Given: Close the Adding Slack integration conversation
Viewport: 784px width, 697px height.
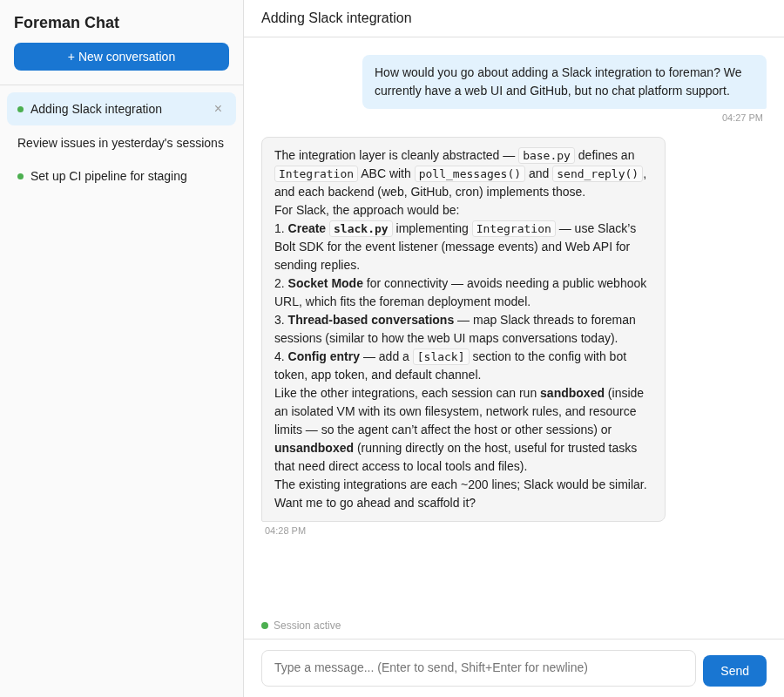Looking at the screenshot, I should [218, 108].
